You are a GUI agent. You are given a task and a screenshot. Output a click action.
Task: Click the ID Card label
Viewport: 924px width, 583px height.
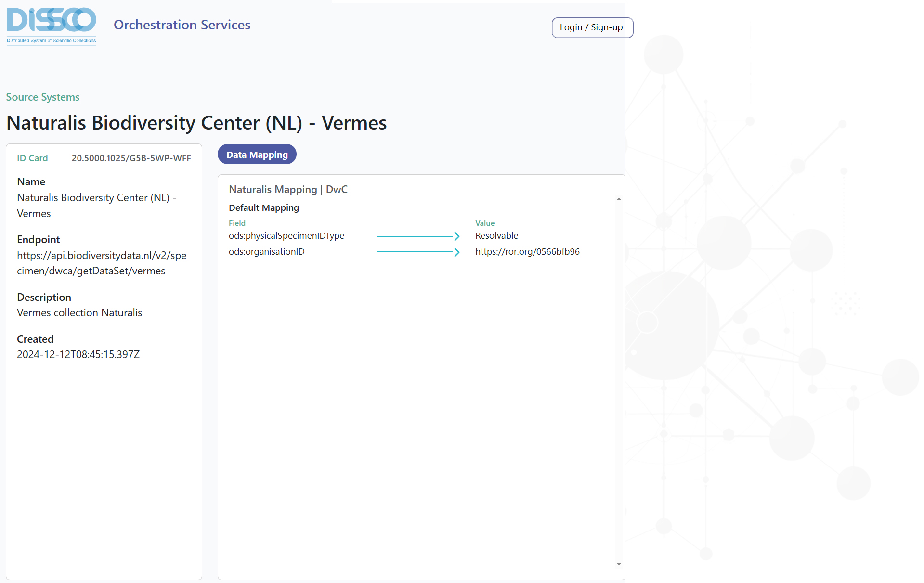[32, 158]
